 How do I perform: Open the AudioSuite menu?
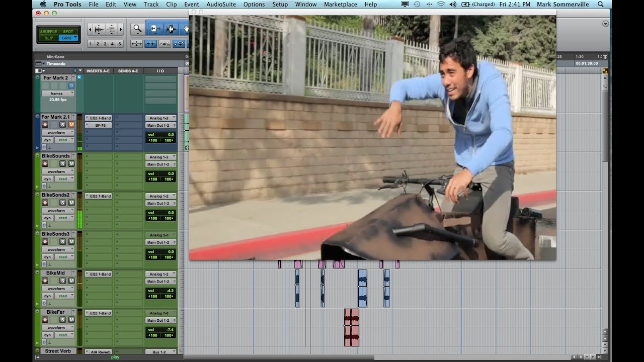click(221, 4)
